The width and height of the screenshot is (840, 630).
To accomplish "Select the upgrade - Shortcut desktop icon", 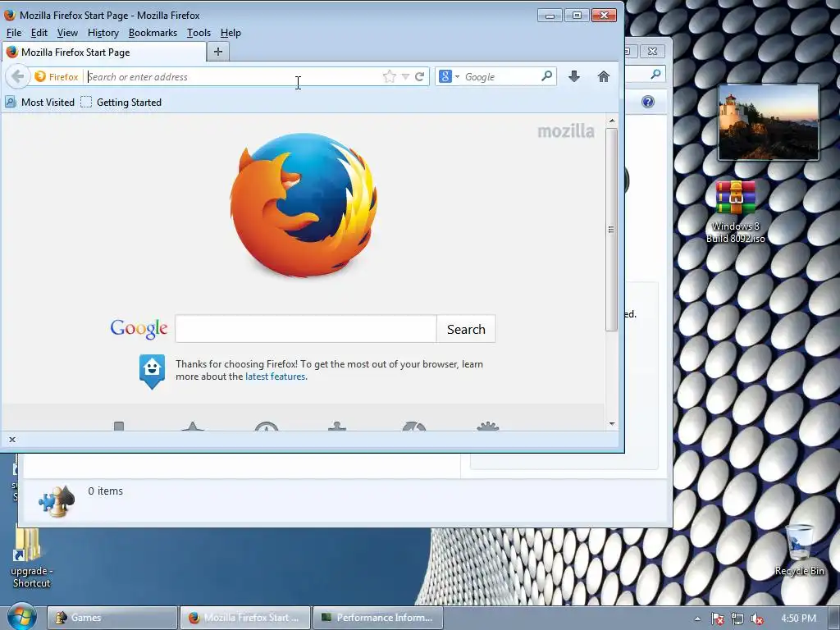I will [30, 557].
